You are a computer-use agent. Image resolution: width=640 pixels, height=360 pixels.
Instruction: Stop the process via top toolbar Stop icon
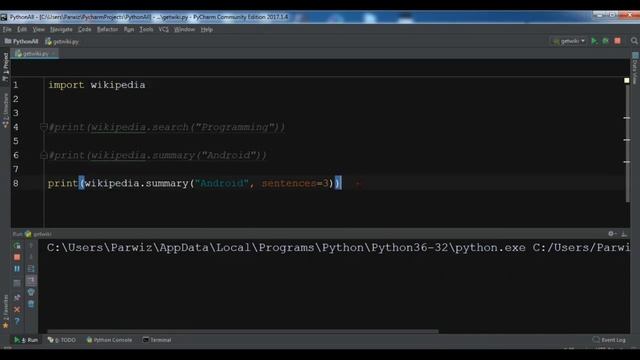pyautogui.click(x=618, y=41)
